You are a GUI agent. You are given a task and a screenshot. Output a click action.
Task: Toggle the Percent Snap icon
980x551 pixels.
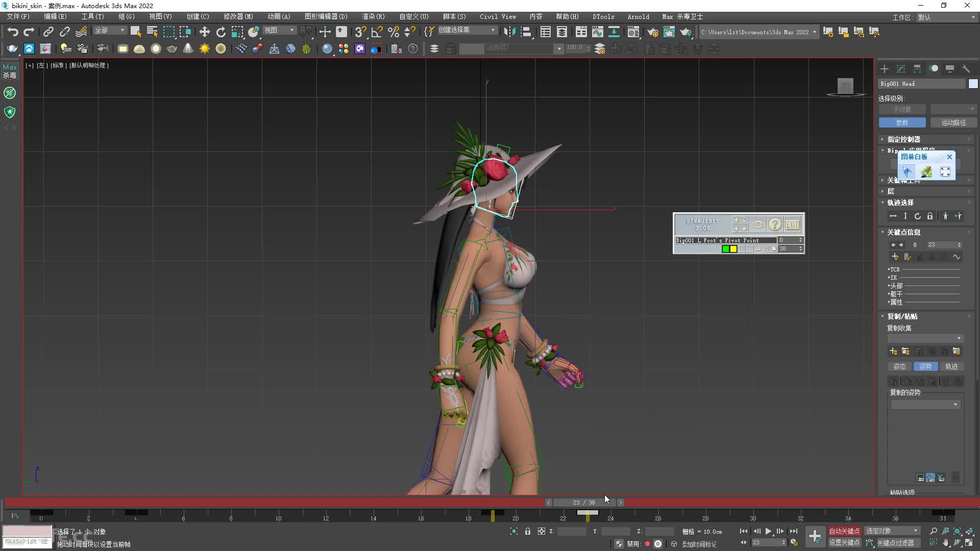(x=393, y=32)
